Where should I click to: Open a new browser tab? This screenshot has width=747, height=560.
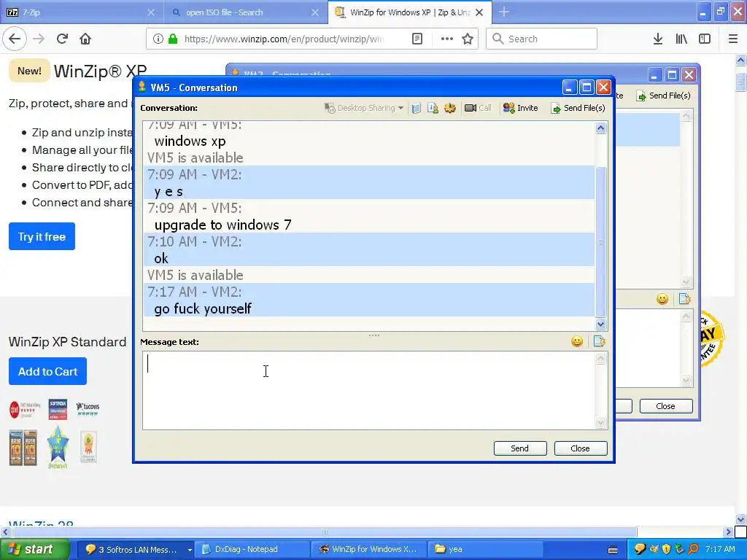(504, 12)
